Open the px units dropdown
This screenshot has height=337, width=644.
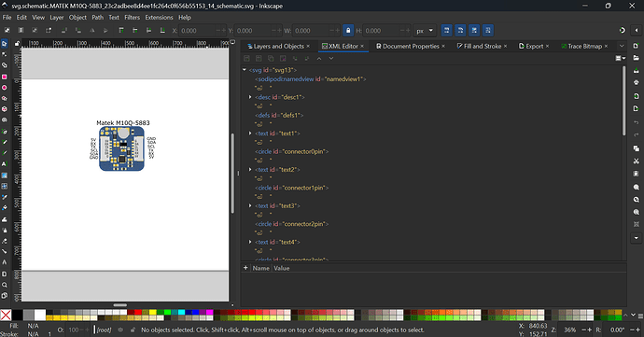tap(425, 31)
